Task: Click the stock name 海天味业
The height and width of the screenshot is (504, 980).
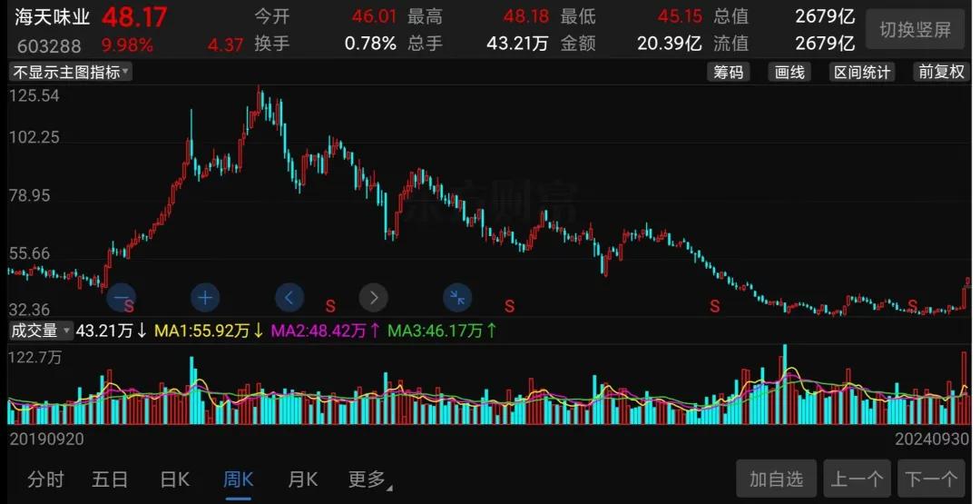Action: click(x=53, y=17)
